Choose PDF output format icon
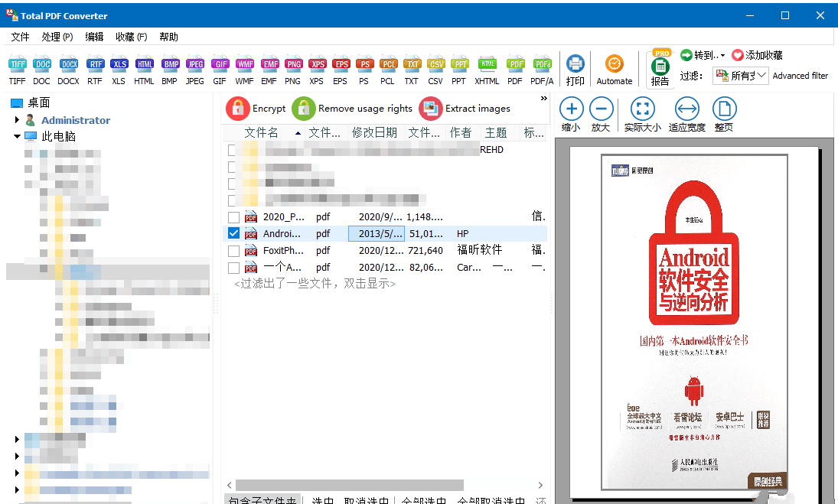838x504 pixels. coord(515,70)
